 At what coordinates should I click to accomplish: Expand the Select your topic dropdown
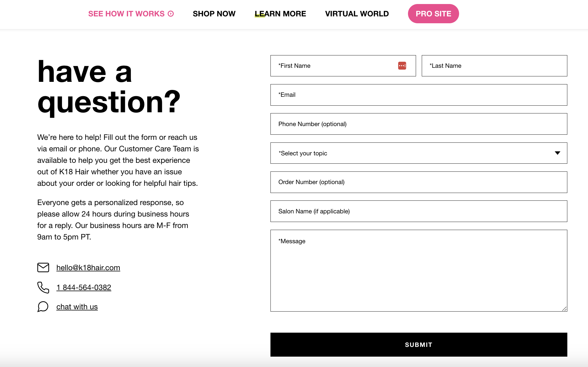point(419,153)
